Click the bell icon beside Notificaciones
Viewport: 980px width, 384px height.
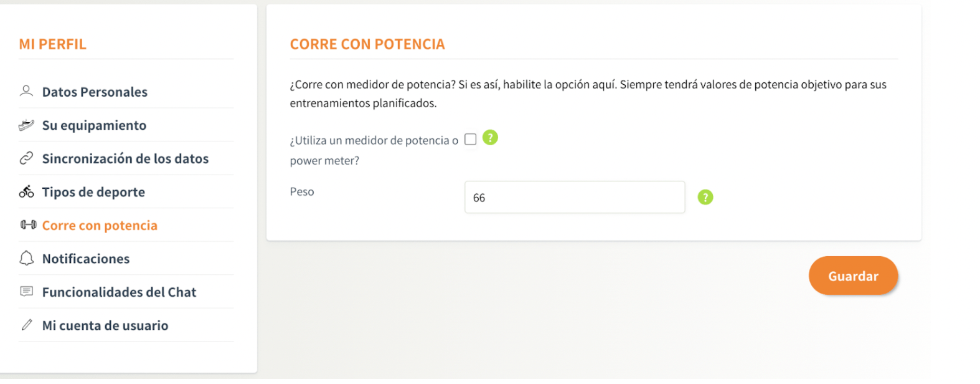[x=26, y=258]
